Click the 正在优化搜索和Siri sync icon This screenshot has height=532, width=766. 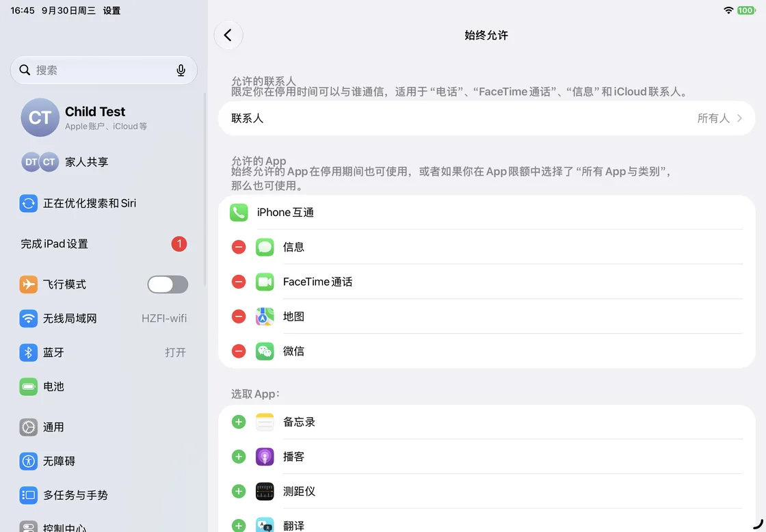28,203
